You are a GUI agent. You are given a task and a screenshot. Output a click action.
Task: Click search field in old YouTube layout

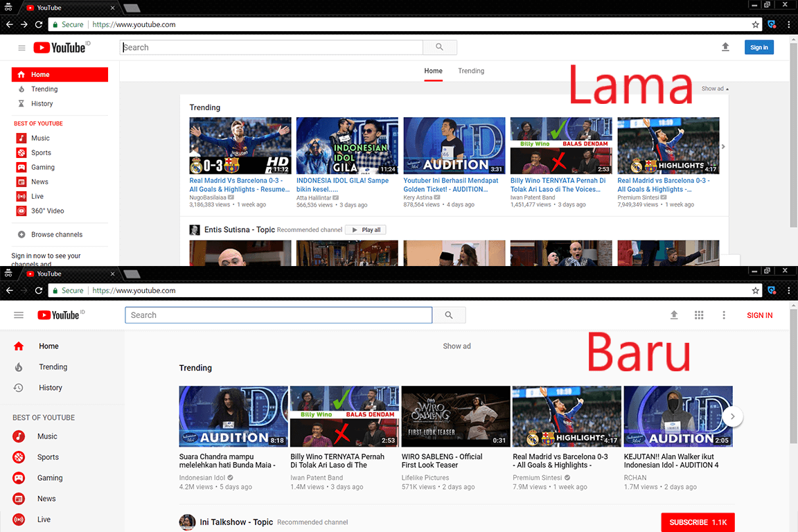pos(272,47)
